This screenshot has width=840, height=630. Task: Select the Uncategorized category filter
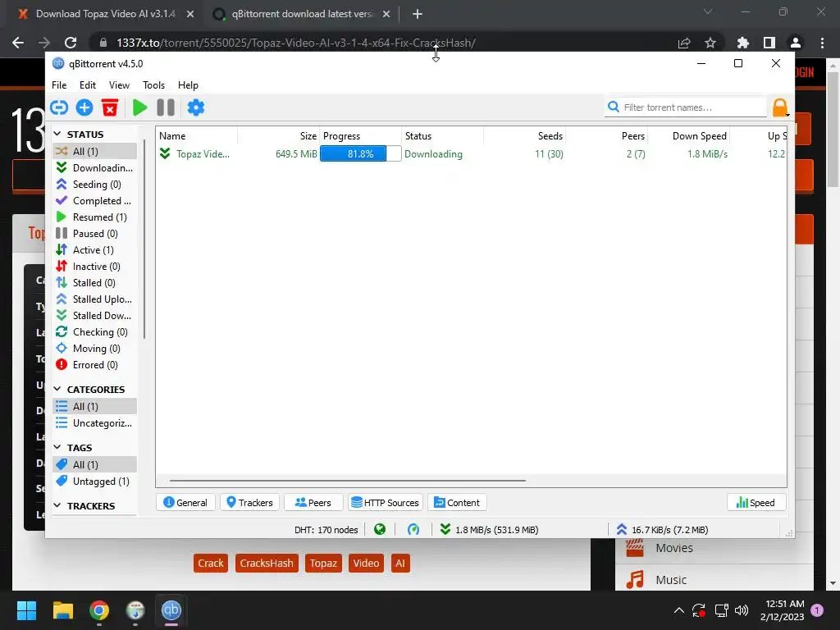pos(95,423)
